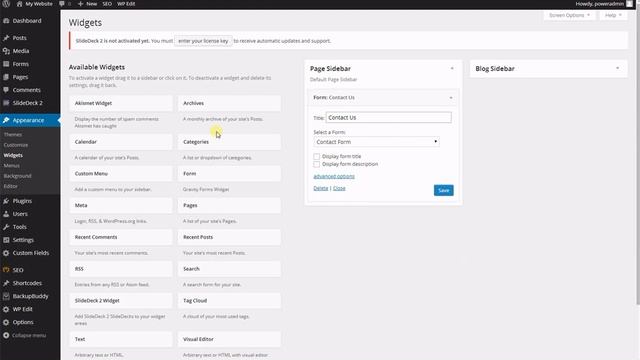Open the comments bubble icon in admin bar

(62, 4)
